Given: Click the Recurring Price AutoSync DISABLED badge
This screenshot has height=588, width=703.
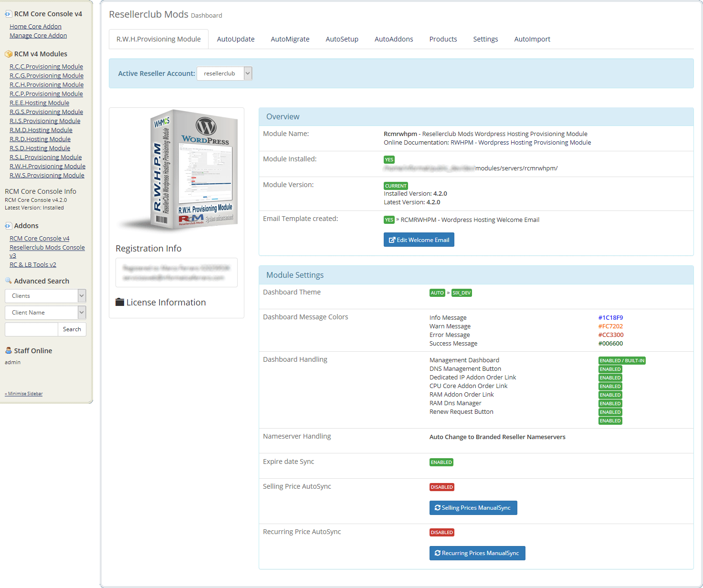Looking at the screenshot, I should coord(442,533).
